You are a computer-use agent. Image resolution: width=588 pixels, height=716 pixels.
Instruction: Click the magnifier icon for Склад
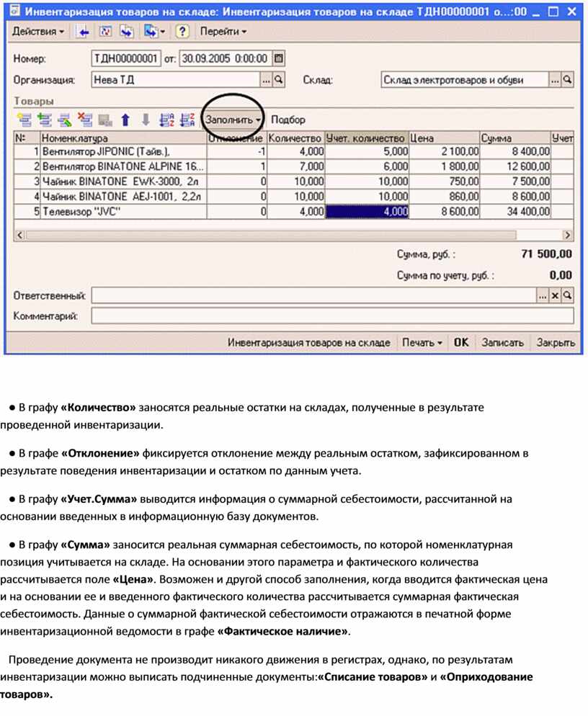(x=567, y=80)
